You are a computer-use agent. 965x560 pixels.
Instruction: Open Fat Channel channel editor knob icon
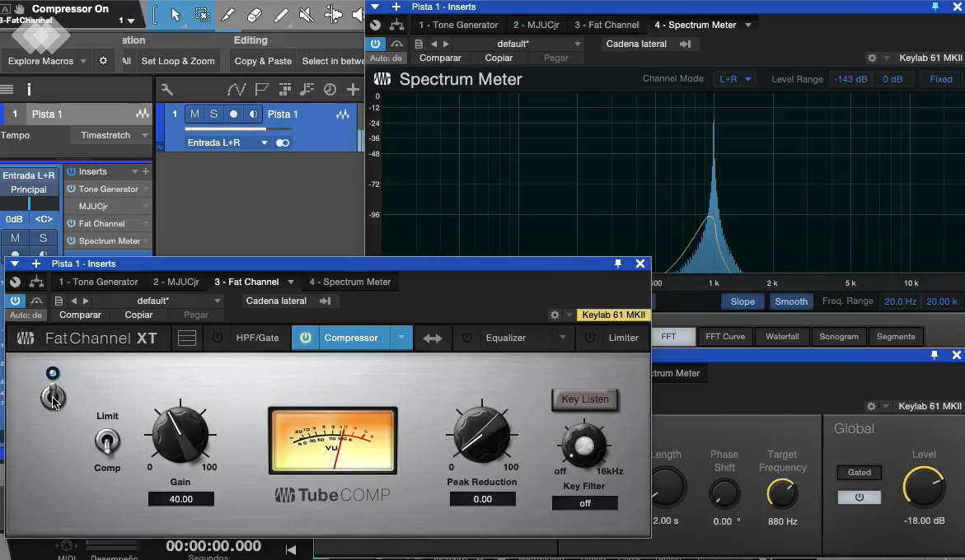click(16, 282)
